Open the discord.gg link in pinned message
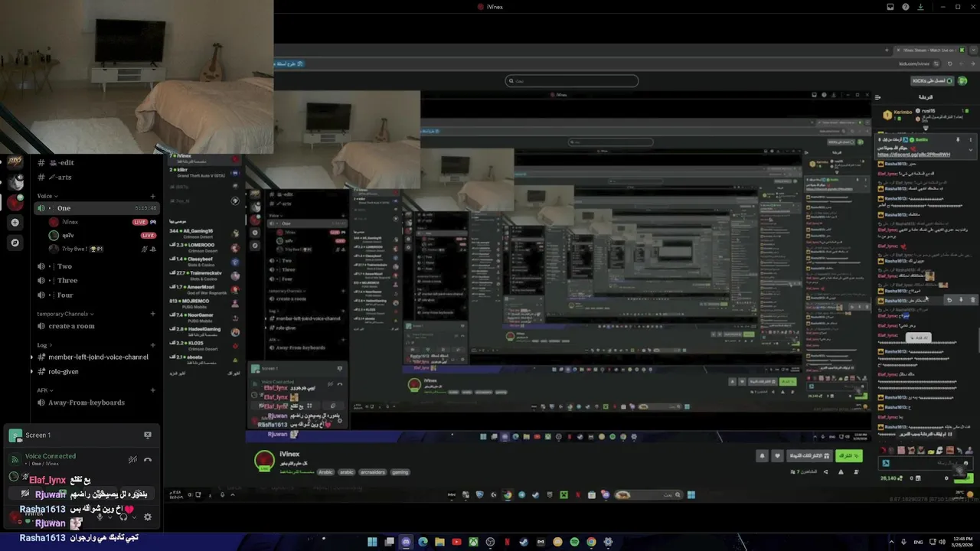Image resolution: width=980 pixels, height=551 pixels. 913,155
